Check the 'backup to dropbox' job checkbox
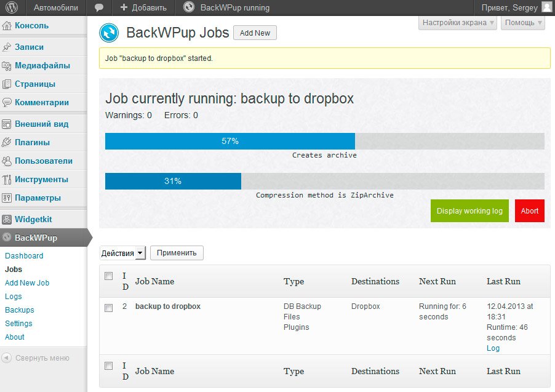Screen dimensions: 555x392 point(109,308)
